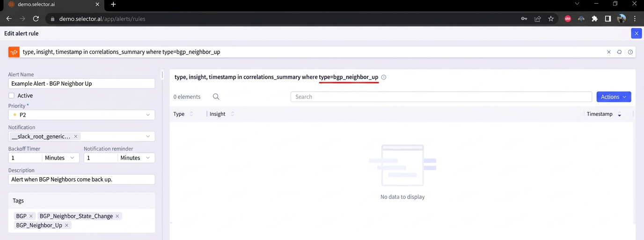
Task: Reload the page
Action: 36,19
